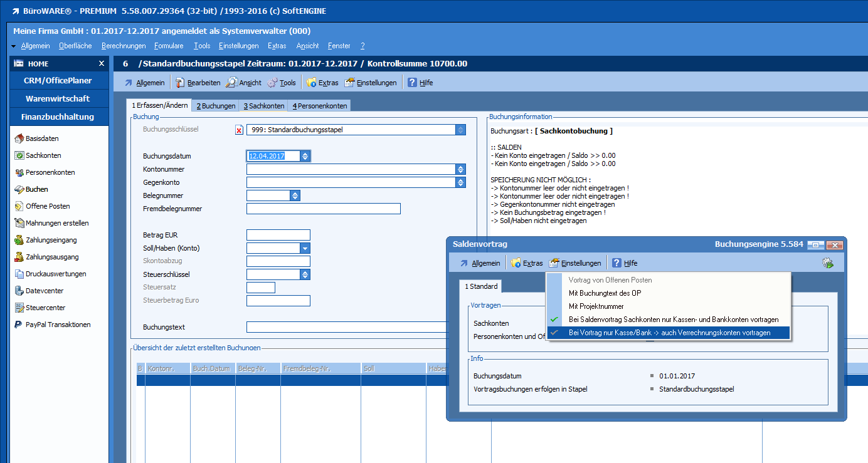Image resolution: width=868 pixels, height=463 pixels.
Task: Expand the Steuerschlüssel dropdown
Action: 305,274
